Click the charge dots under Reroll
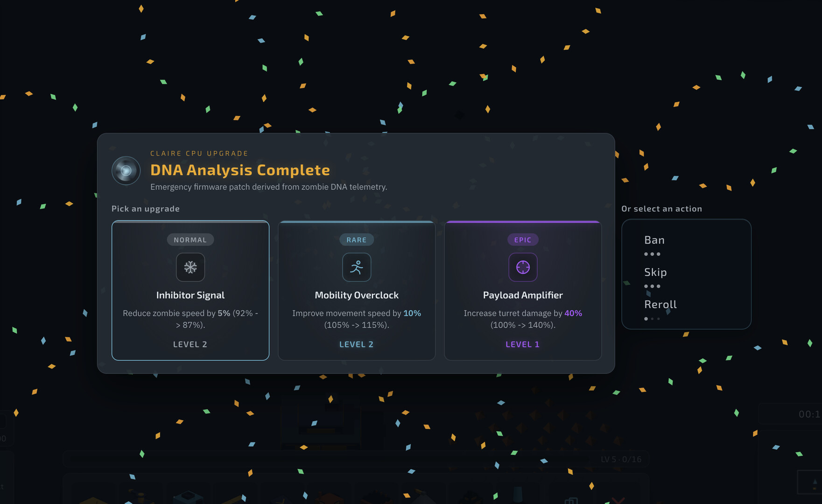The image size is (822, 504). pos(652,319)
